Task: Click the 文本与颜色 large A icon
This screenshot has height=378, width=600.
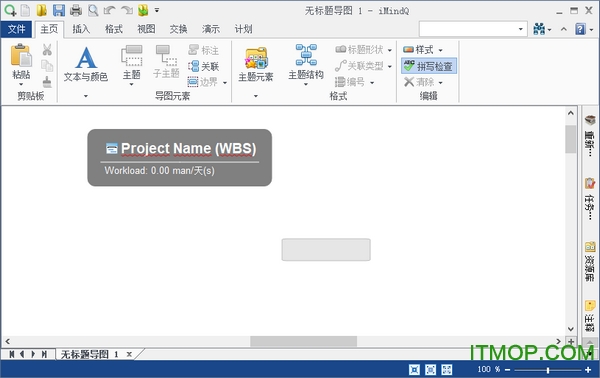Action: 86,57
